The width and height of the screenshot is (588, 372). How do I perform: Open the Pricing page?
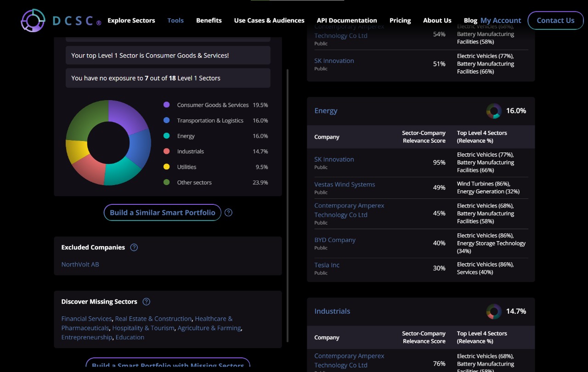click(x=400, y=20)
